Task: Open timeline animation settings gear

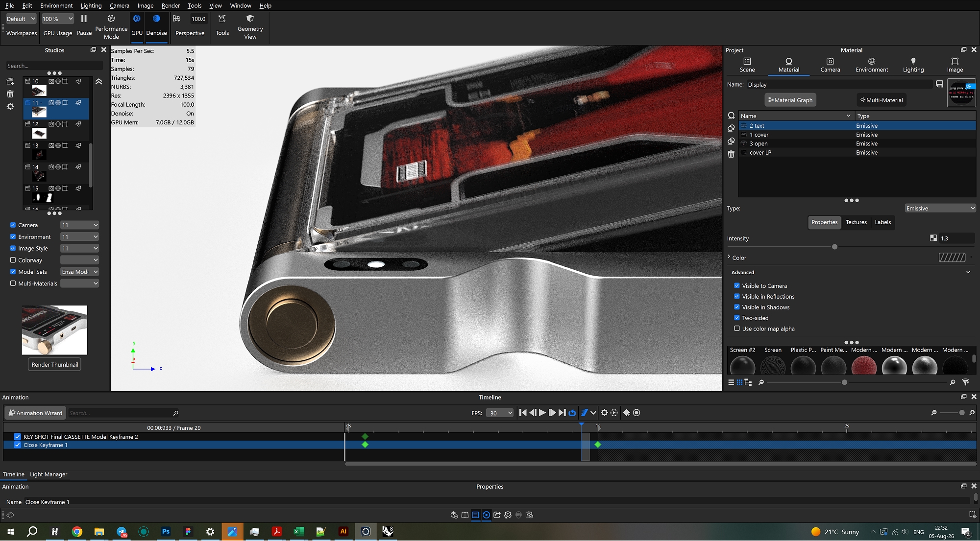Action: pyautogui.click(x=604, y=413)
